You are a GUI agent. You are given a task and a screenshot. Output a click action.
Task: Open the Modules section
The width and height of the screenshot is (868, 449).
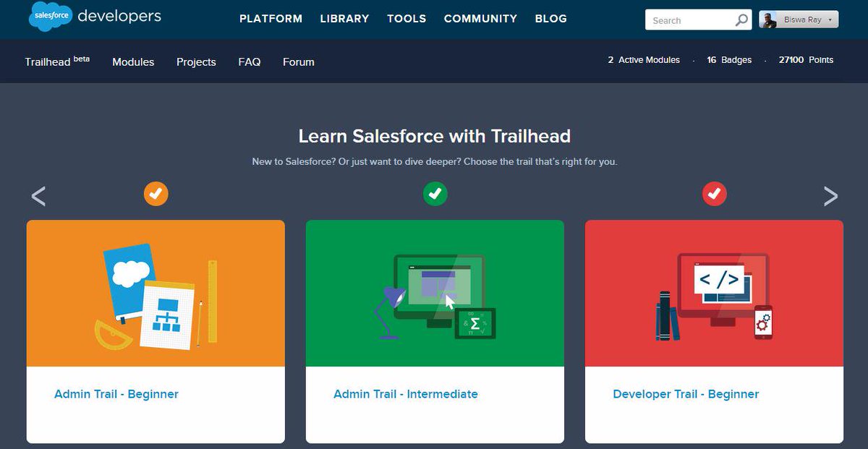tap(133, 62)
